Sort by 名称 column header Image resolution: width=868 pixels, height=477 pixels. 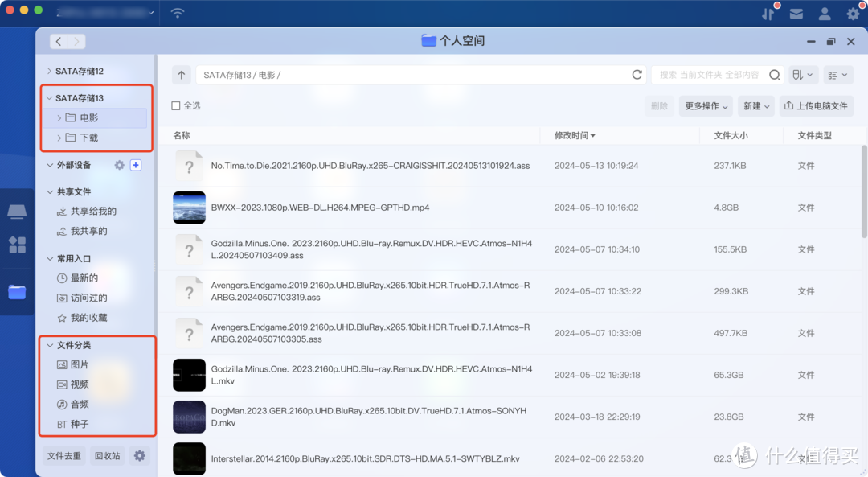182,136
